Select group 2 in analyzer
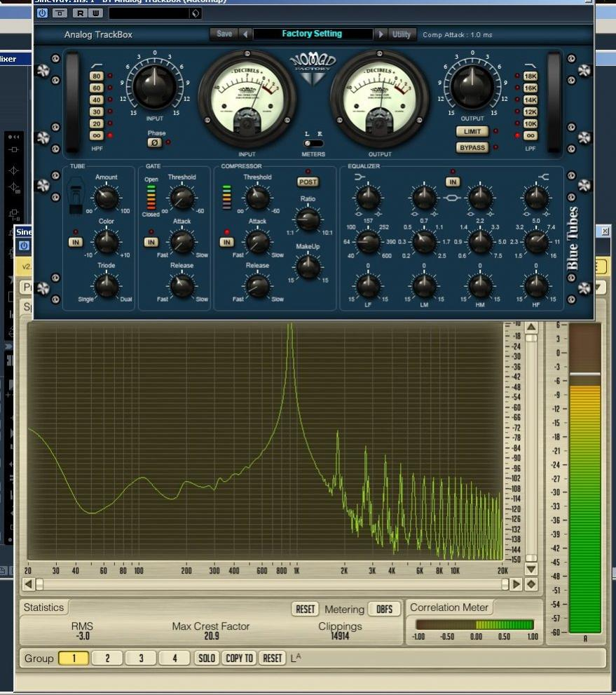Viewport: 616px width, 695px height. 107,658
